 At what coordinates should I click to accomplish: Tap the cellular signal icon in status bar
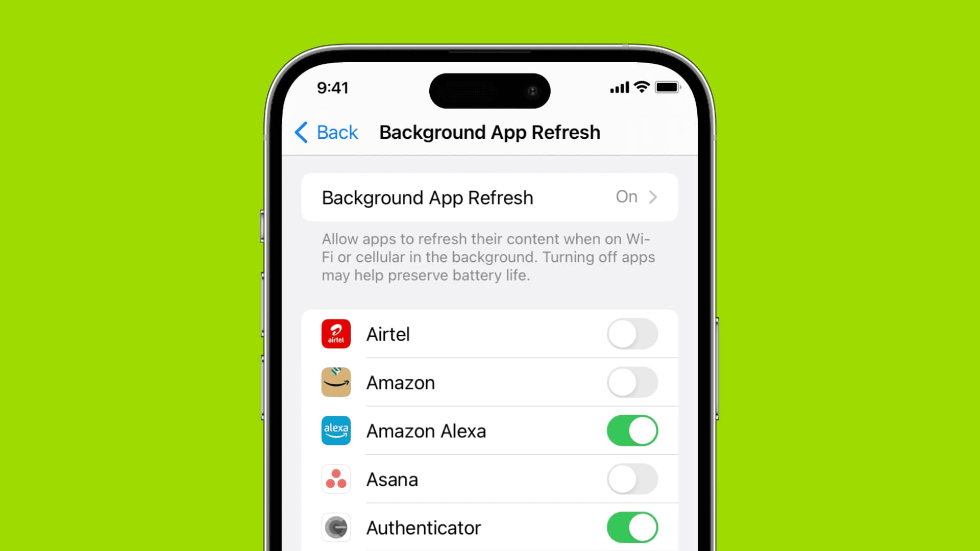pos(617,87)
